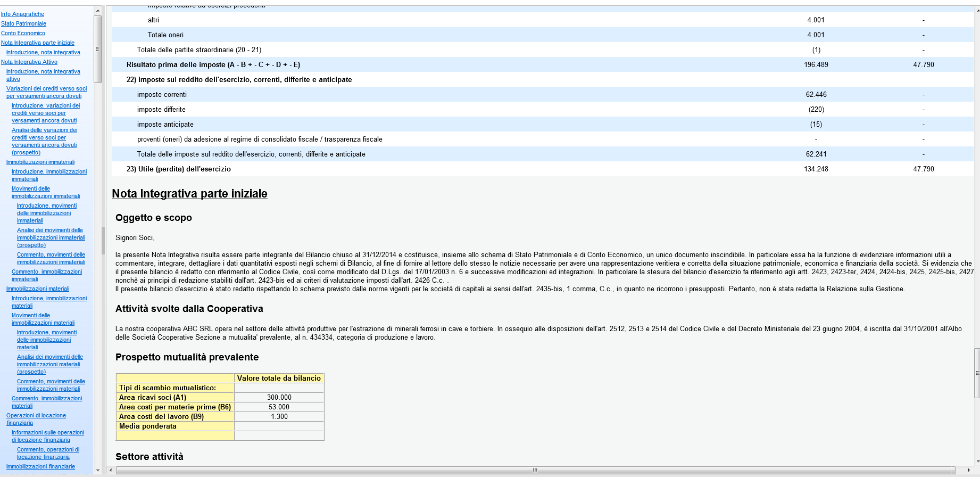Click 'Area costi per materie prime (B6)' cell
The width and height of the screenshot is (980, 477).
click(175, 407)
